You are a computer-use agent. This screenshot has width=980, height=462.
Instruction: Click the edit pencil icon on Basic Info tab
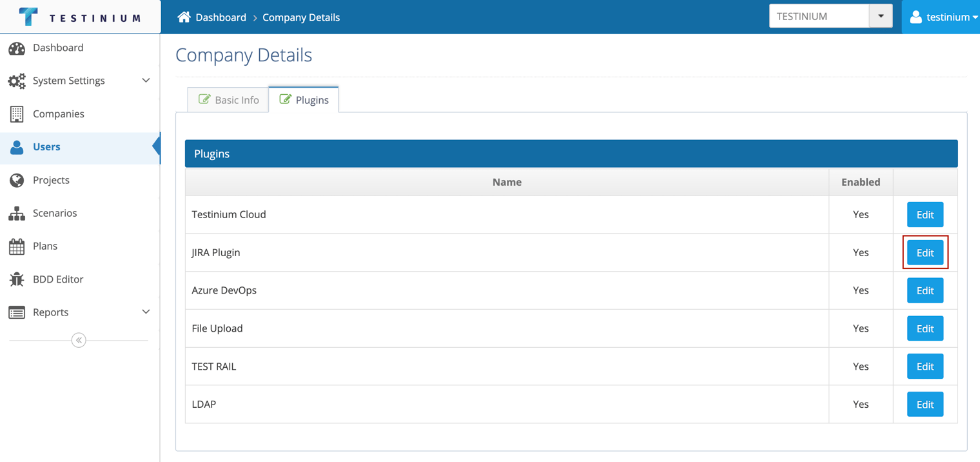click(204, 99)
